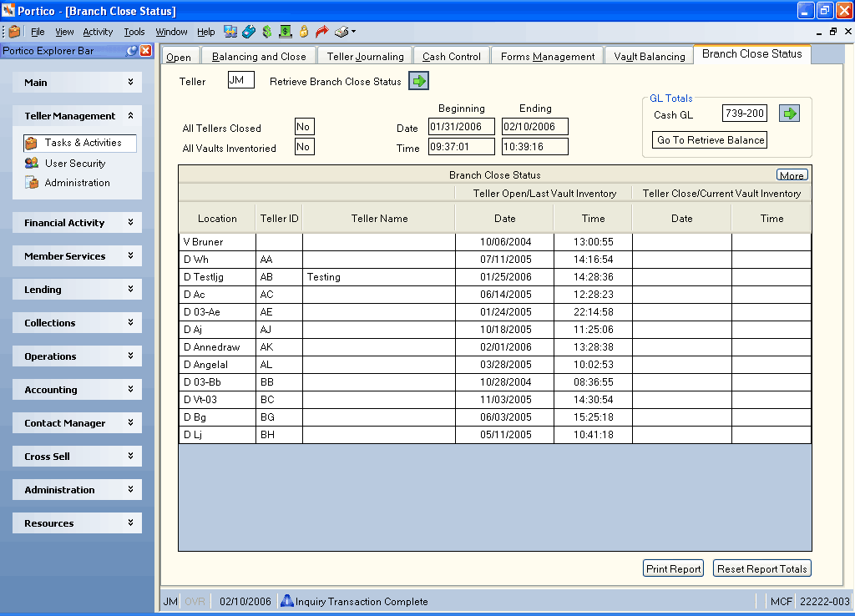
Task: Expand the Financial Activity section
Action: point(130,222)
